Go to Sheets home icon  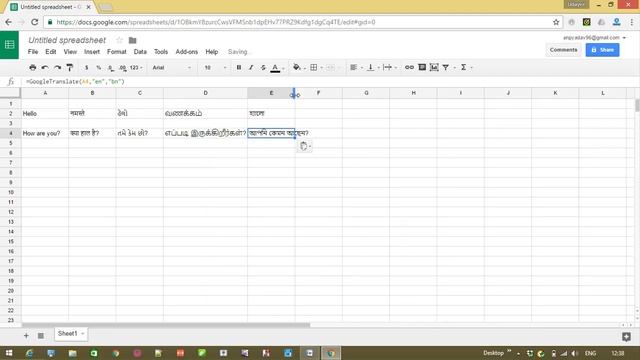(x=9, y=45)
